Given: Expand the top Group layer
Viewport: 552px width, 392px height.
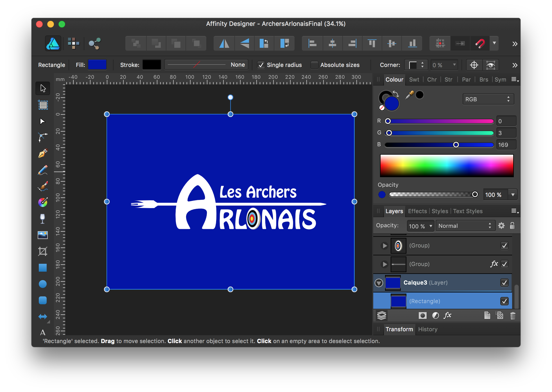Looking at the screenshot, I should pyautogui.click(x=384, y=246).
